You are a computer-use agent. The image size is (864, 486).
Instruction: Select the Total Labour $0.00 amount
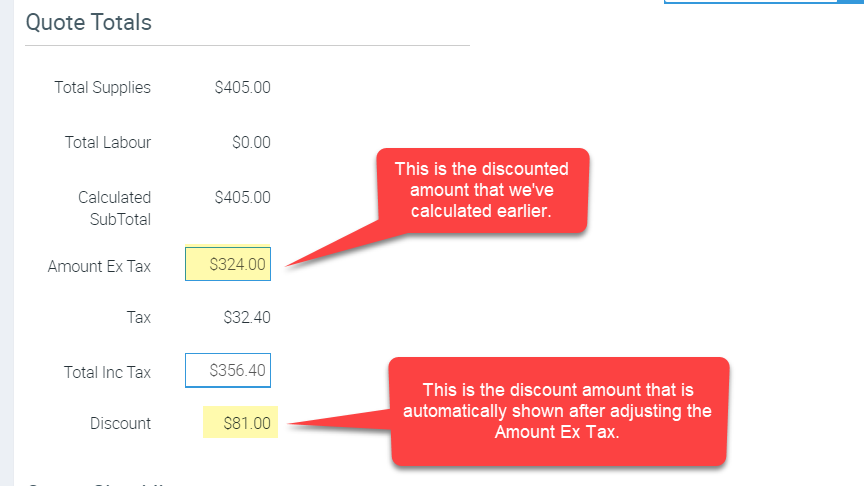click(x=251, y=142)
